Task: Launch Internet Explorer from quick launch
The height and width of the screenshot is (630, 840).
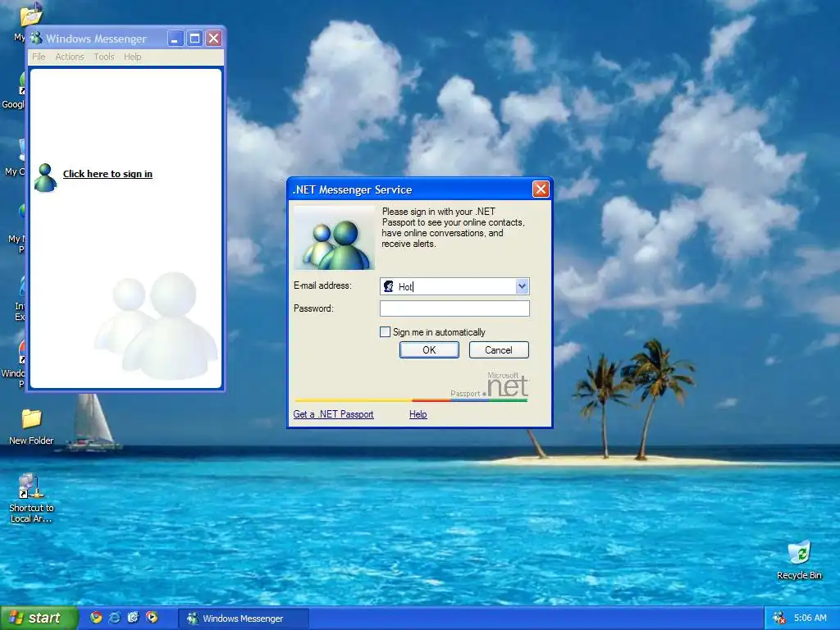Action: (x=115, y=618)
